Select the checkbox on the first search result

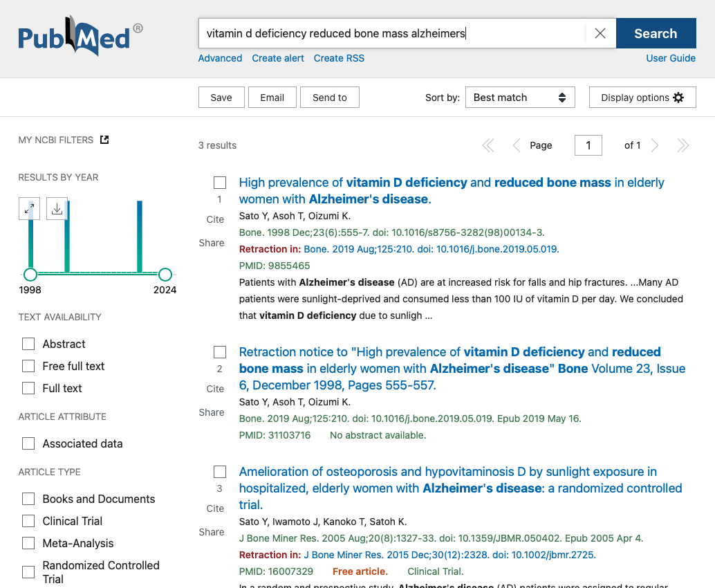point(219,183)
